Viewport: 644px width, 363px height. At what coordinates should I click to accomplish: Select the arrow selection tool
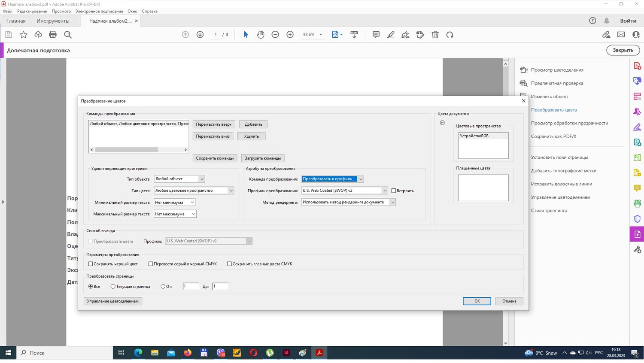246,35
